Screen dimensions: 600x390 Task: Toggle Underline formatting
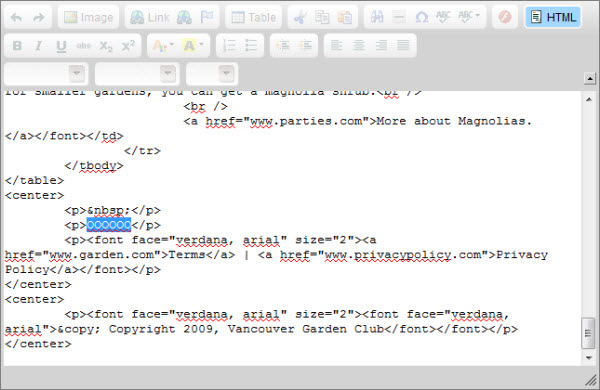point(61,46)
